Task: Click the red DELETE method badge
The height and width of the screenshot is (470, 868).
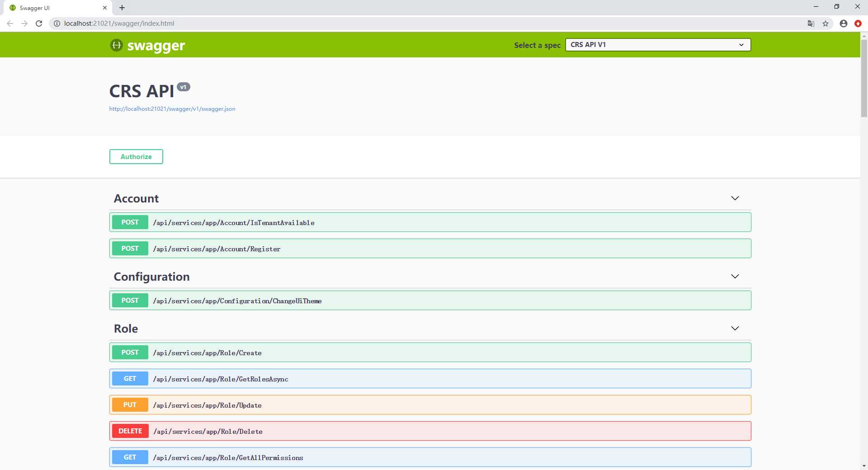Action: [130, 431]
